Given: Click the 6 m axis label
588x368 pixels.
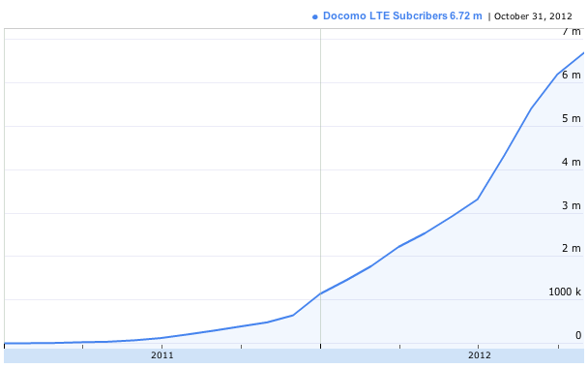Looking at the screenshot, I should coord(572,76).
